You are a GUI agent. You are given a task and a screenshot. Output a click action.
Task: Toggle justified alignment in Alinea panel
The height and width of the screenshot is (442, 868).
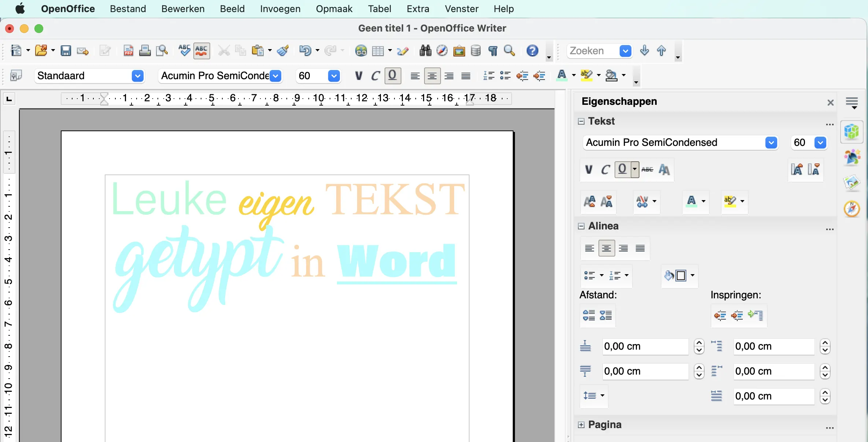pyautogui.click(x=640, y=248)
